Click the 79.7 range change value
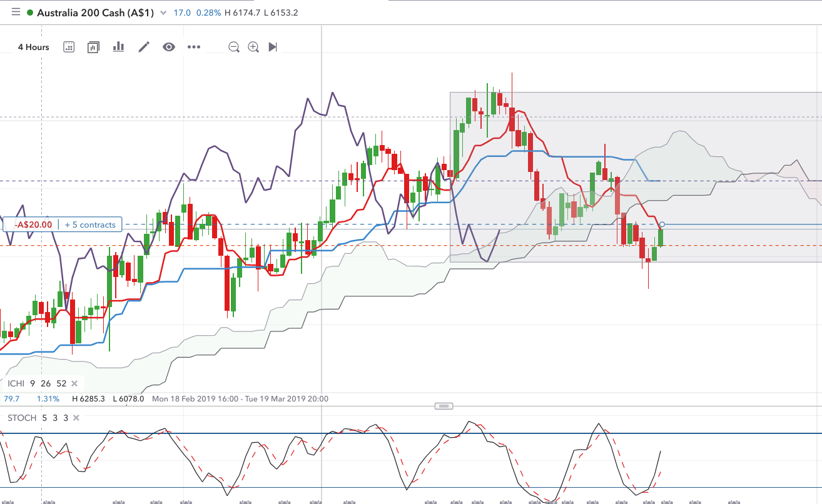The width and height of the screenshot is (822, 504). [x=12, y=399]
